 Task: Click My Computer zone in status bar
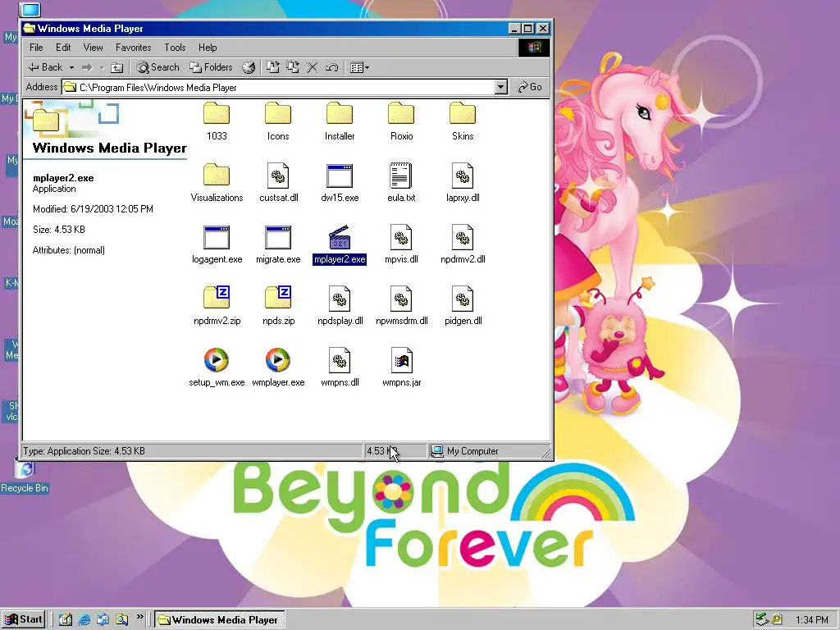pyautogui.click(x=489, y=451)
